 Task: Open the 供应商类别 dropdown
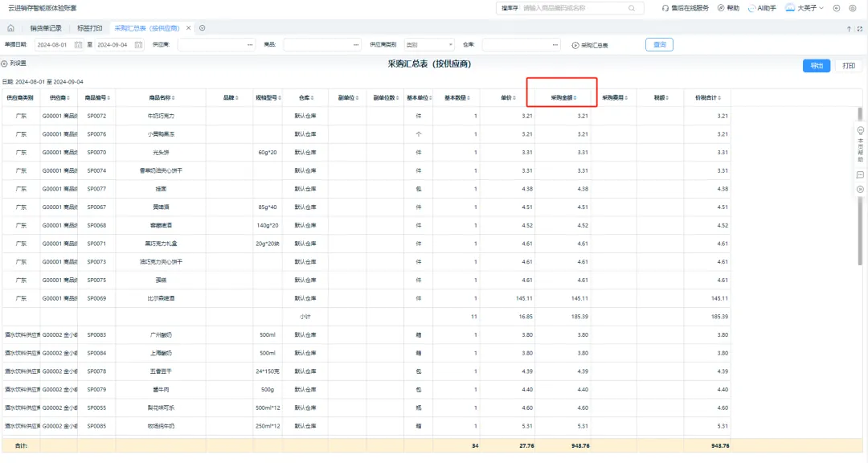(x=428, y=45)
